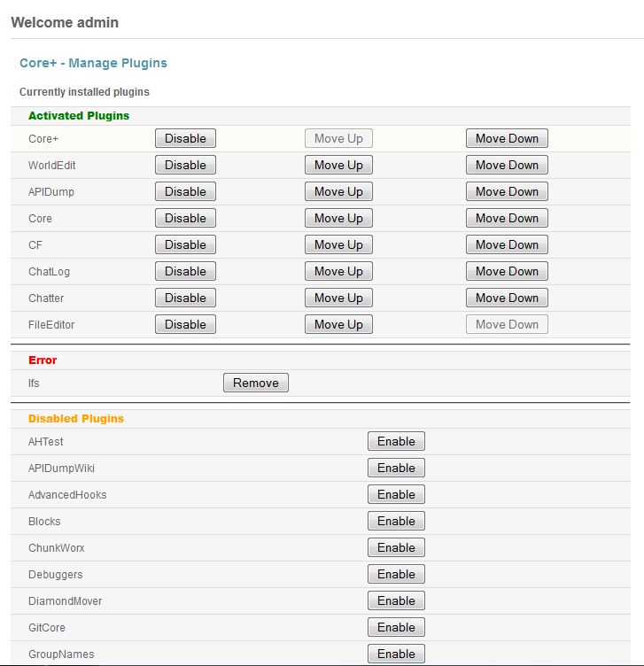Viewport: 644px width, 666px height.
Task: Move the CF plugin up
Action: pyautogui.click(x=338, y=244)
